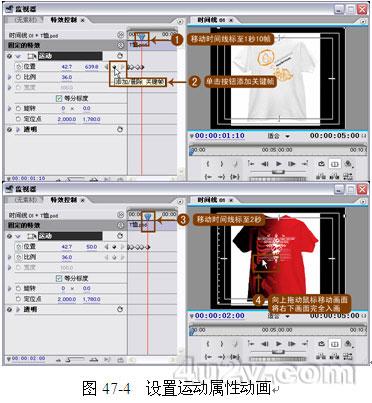Click Play in the white T-shirt monitor
Viewport: 372px width, 403px height.
click(279, 164)
